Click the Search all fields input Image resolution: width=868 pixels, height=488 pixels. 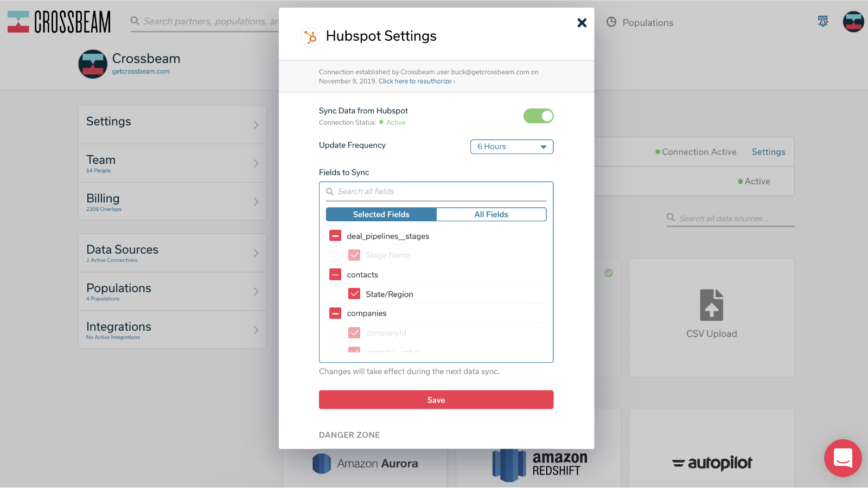point(436,192)
